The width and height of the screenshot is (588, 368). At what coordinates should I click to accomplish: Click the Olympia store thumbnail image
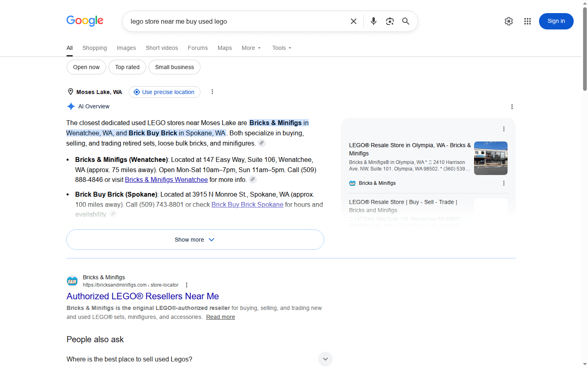click(491, 158)
